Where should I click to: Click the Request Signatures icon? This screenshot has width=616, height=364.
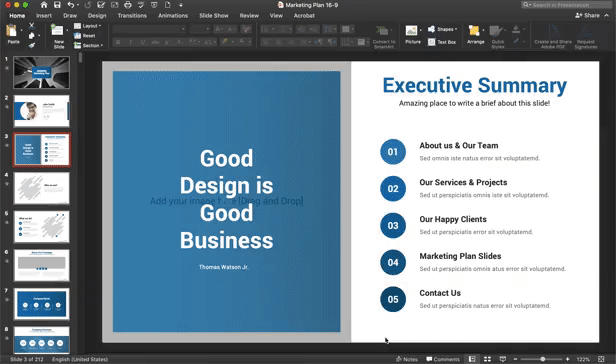pos(585,37)
